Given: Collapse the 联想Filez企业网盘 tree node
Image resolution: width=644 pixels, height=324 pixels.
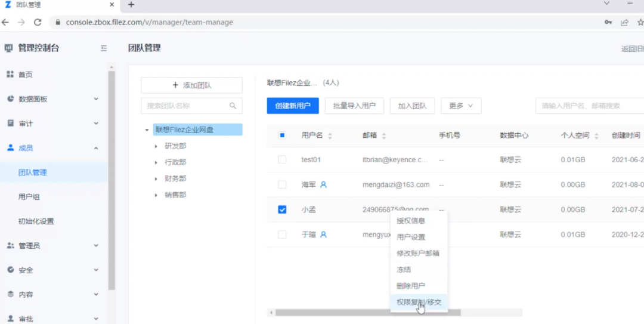Looking at the screenshot, I should coord(147,130).
